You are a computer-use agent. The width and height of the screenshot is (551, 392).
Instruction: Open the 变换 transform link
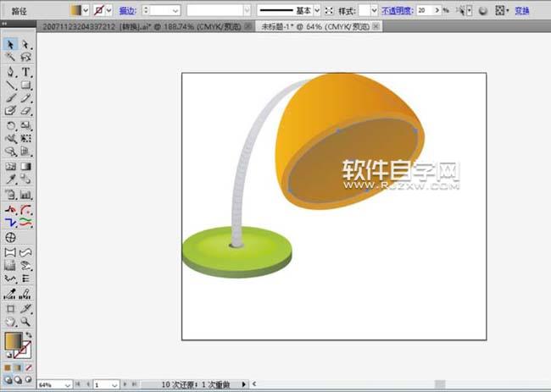[x=522, y=11]
